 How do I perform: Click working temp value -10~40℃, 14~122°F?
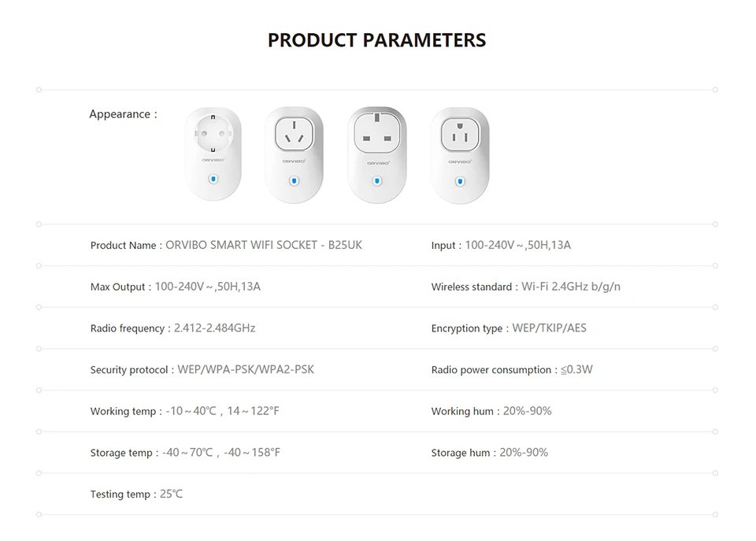coord(223,411)
